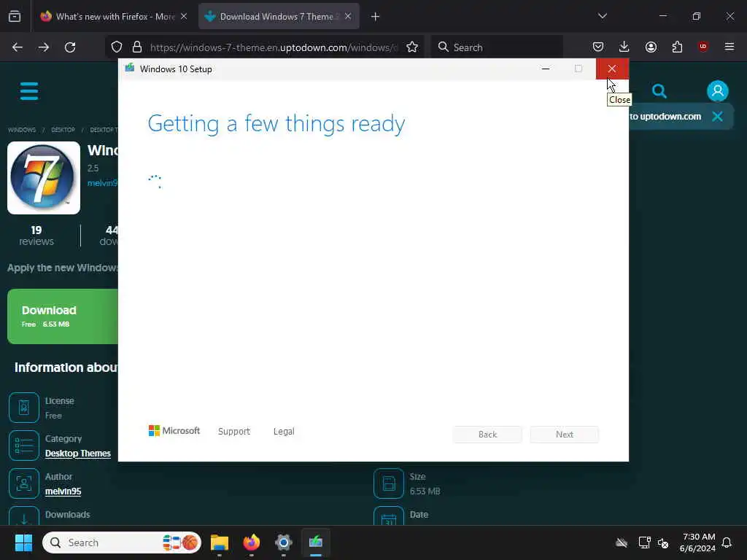This screenshot has width=747, height=560.
Task: Open tracking protection shield info
Action: 117,47
